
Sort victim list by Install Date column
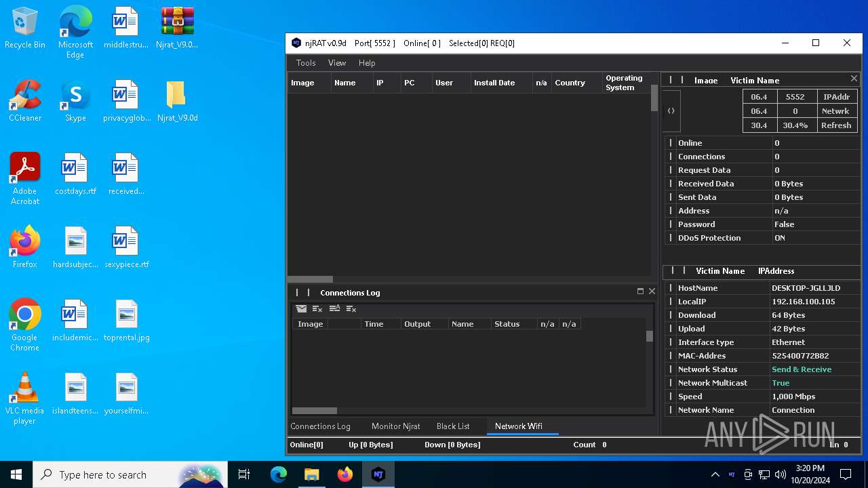pos(501,83)
